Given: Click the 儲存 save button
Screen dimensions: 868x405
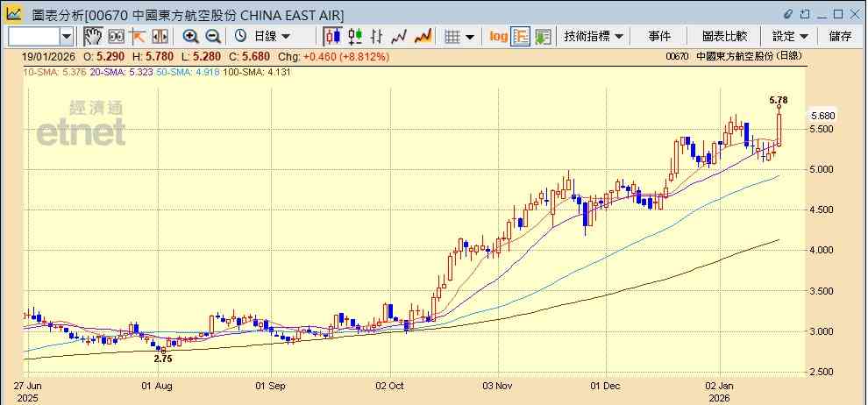Looking at the screenshot, I should pyautogui.click(x=840, y=37).
